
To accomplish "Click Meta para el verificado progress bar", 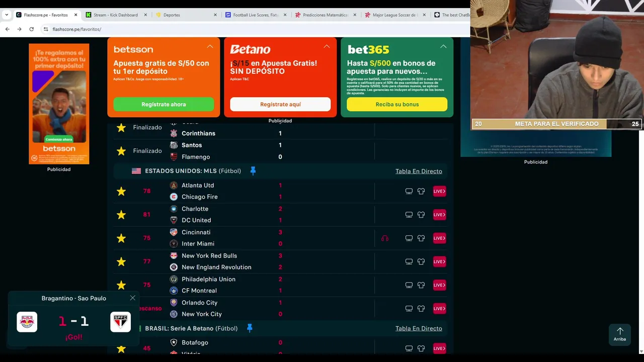I will (x=557, y=124).
